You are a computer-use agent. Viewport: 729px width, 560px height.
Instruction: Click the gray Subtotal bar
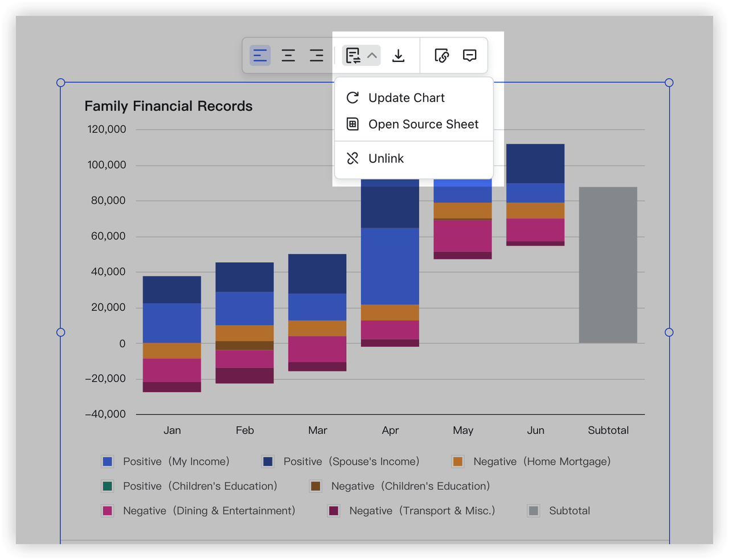pos(608,264)
